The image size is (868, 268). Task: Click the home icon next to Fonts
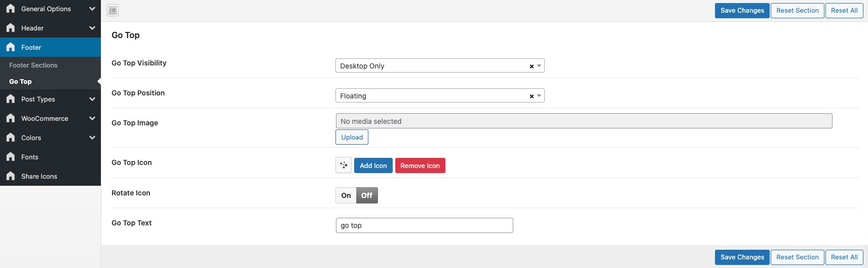click(11, 157)
